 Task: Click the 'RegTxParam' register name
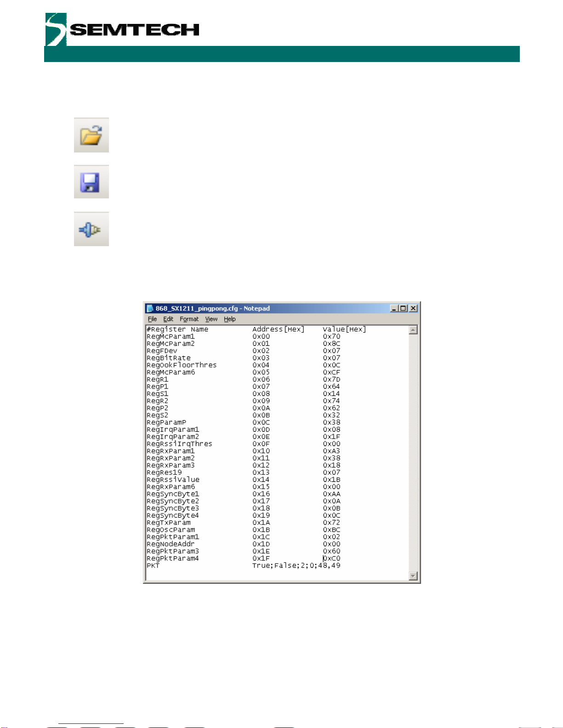pos(169,523)
